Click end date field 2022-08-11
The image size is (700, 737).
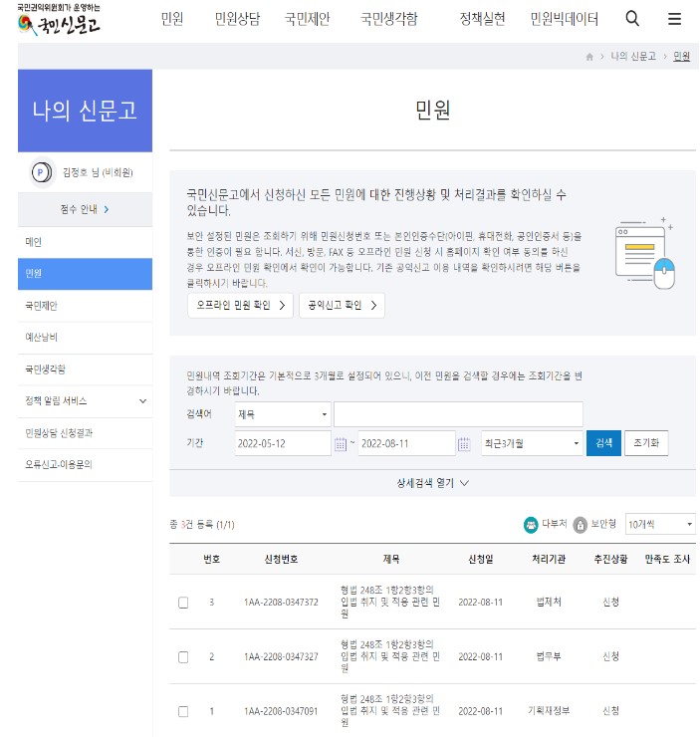coord(406,443)
